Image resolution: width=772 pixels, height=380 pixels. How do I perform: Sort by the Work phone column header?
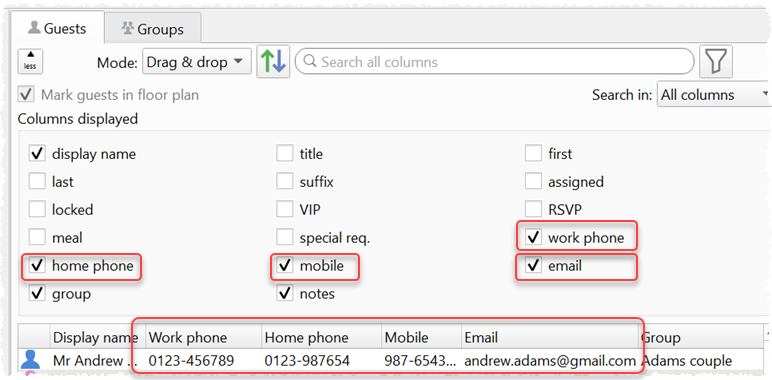click(x=203, y=337)
